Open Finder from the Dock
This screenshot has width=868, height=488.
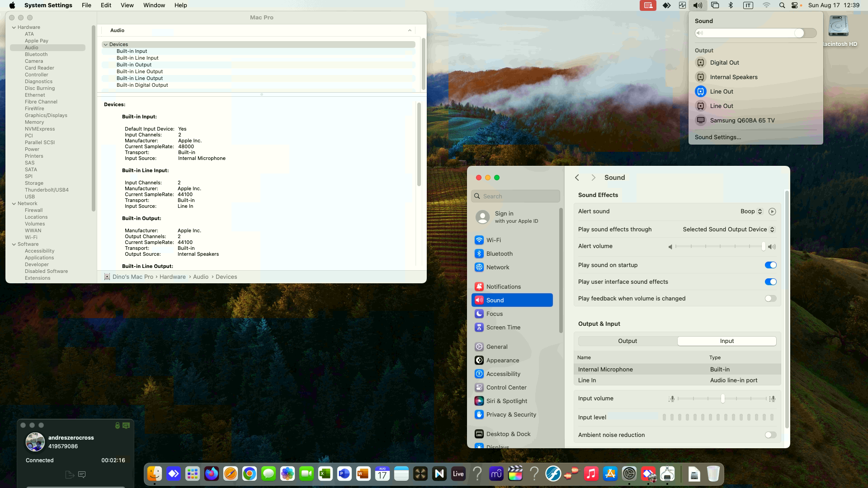point(155,474)
